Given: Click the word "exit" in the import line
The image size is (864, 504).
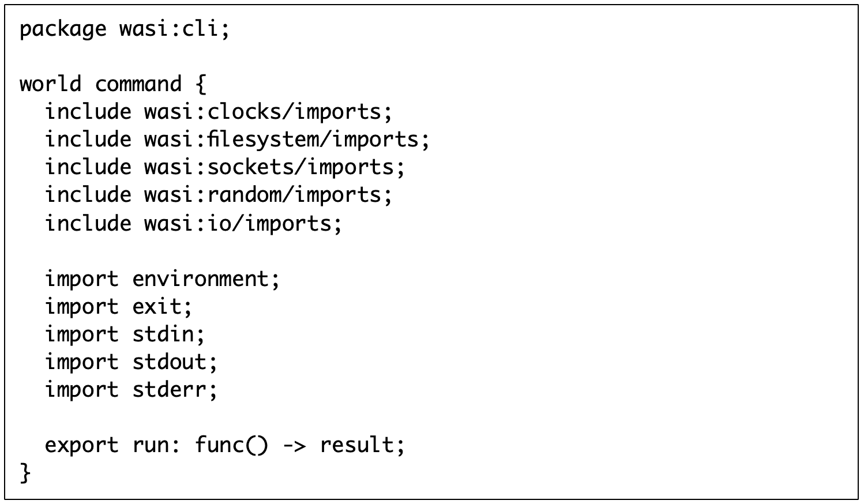Looking at the screenshot, I should [x=157, y=306].
